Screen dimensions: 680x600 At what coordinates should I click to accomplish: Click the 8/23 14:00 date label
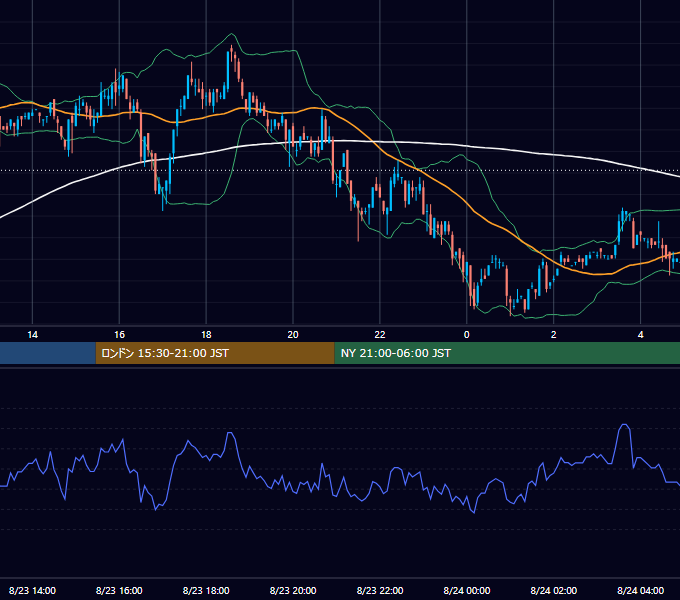[x=33, y=590]
